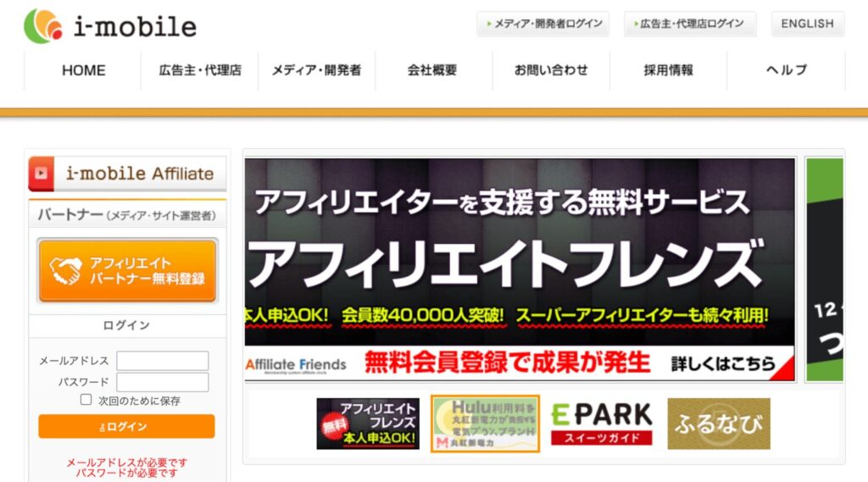Image resolution: width=868 pixels, height=482 pixels.
Task: Click アフィリエイトパートナー無料登録 orange button
Action: (127, 270)
